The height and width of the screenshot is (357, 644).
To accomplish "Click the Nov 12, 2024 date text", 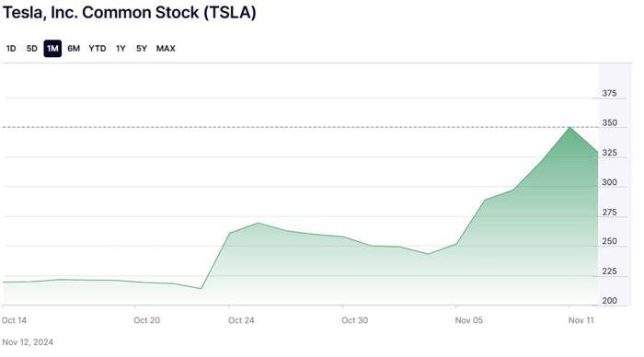I will click(x=28, y=342).
